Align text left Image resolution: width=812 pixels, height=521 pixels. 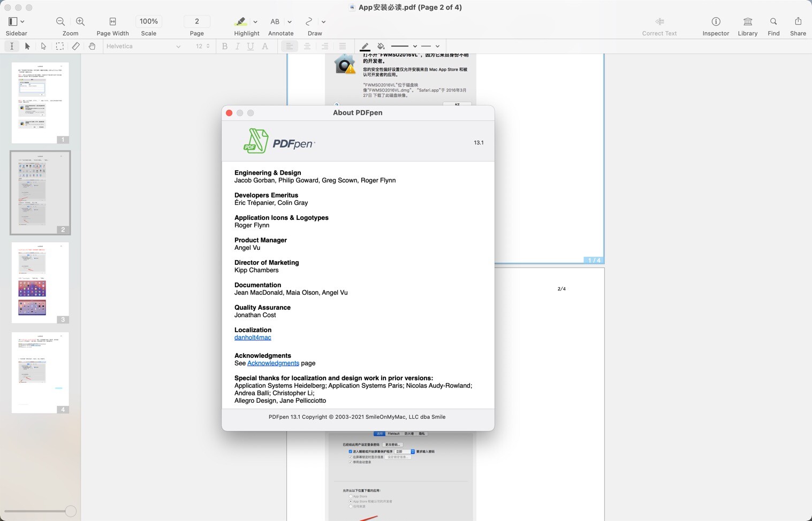pos(290,46)
